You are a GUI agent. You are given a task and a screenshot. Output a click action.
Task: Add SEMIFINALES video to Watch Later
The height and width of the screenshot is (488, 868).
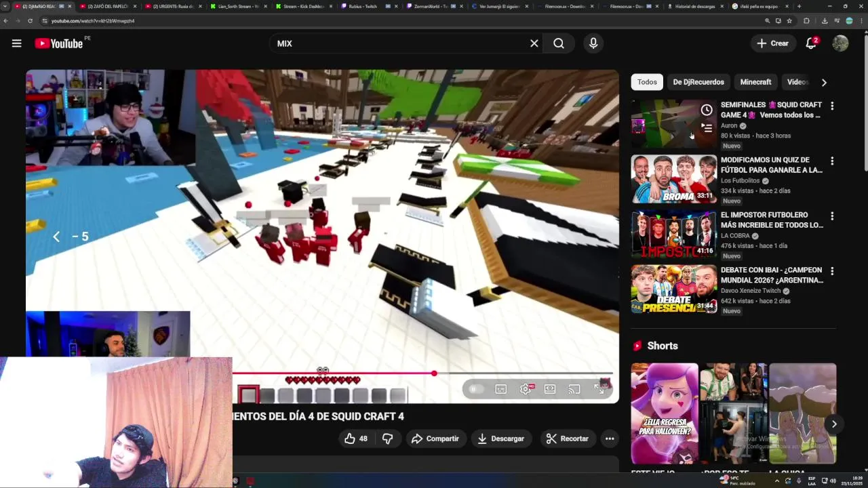tap(707, 110)
